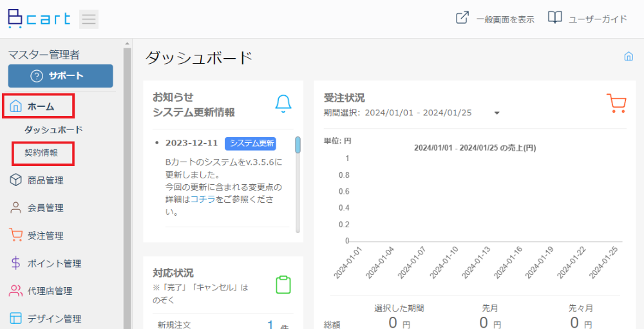Click the blue bell notification icon
This screenshot has width=644, height=329.
pos(283,104)
